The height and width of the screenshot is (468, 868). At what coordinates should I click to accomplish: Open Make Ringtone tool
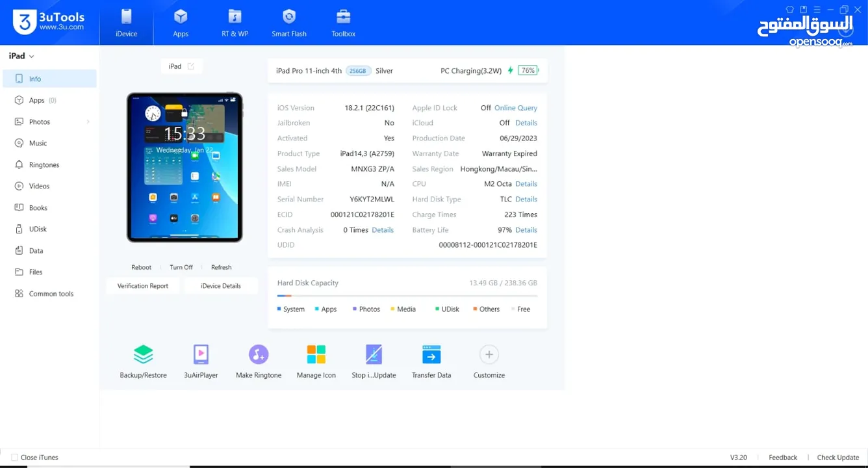pyautogui.click(x=259, y=361)
